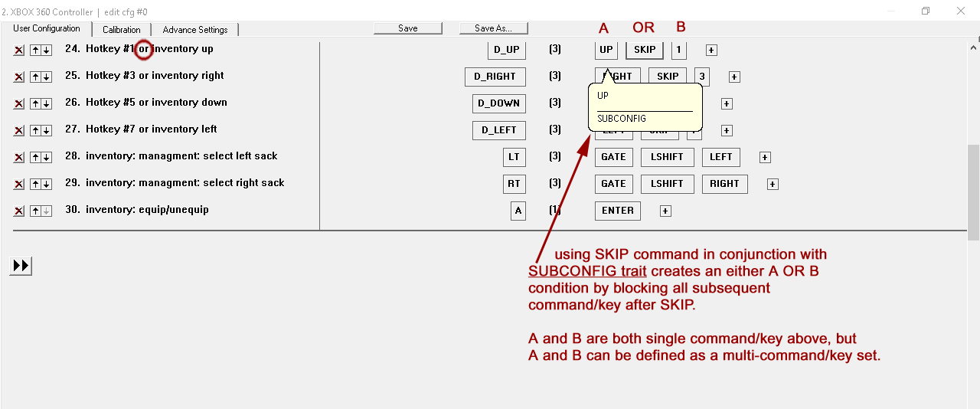Screen dimensions: 980x409
Task: Click the SKIP command on row 24
Action: coord(645,50)
